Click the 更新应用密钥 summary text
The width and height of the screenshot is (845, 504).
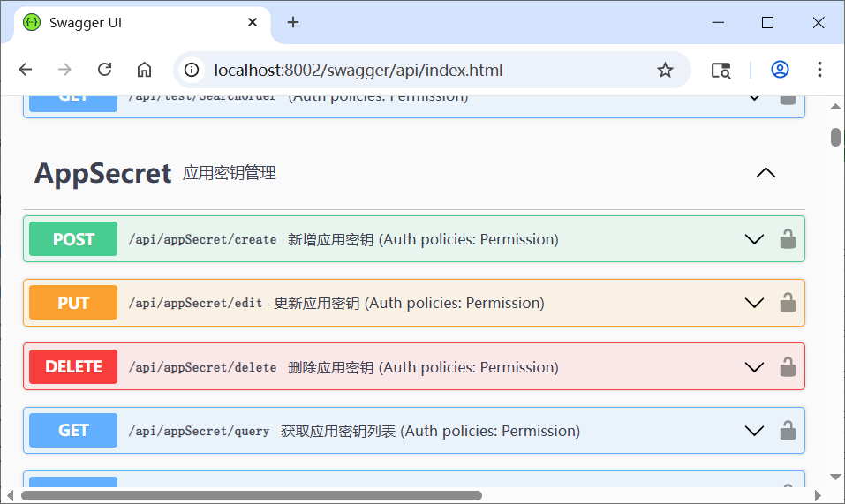(317, 303)
